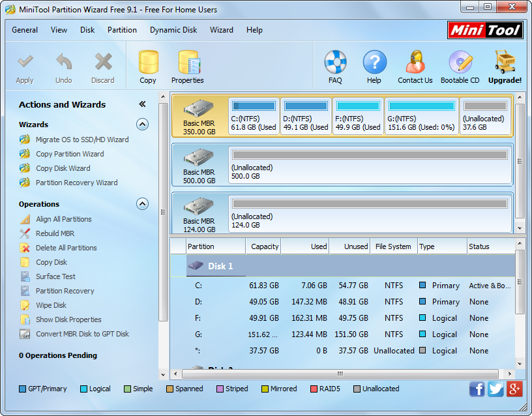Choose Align All Partitions operation
The width and height of the screenshot is (532, 416).
point(64,219)
